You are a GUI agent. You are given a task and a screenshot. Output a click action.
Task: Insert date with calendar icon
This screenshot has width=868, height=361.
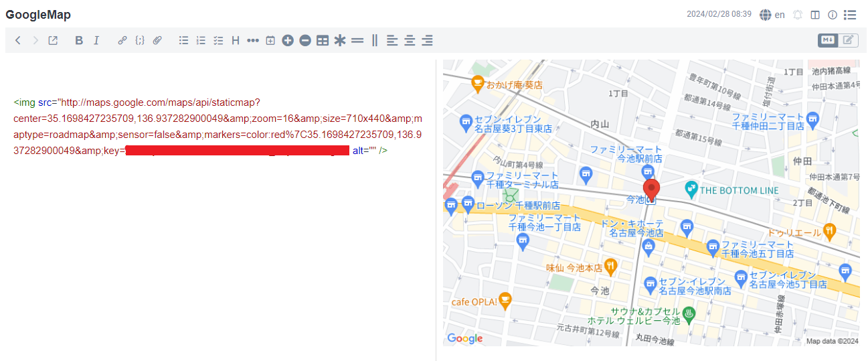click(270, 40)
